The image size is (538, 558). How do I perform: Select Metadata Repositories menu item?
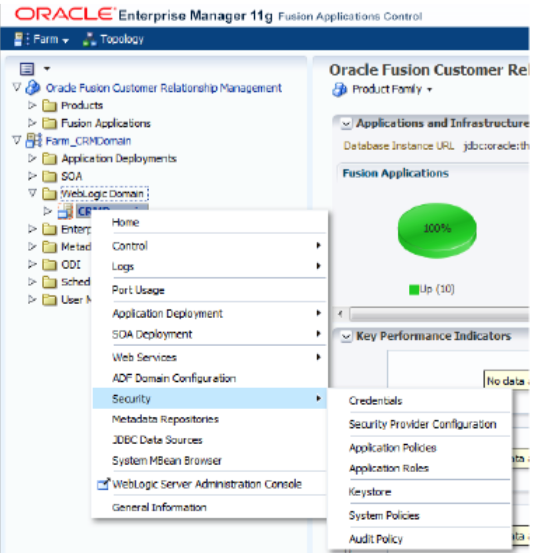click(210, 420)
